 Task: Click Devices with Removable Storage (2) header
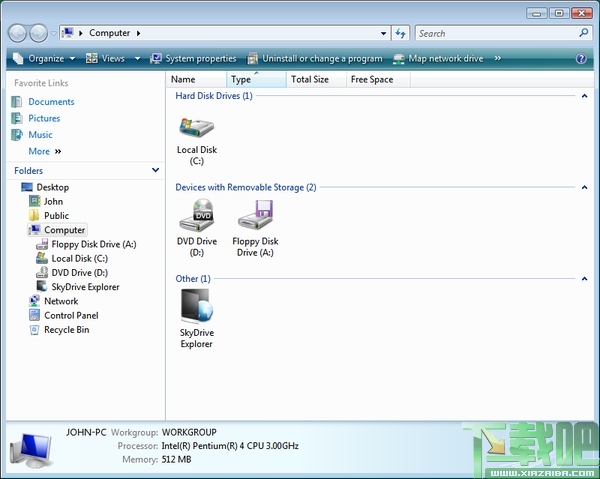[x=246, y=187]
